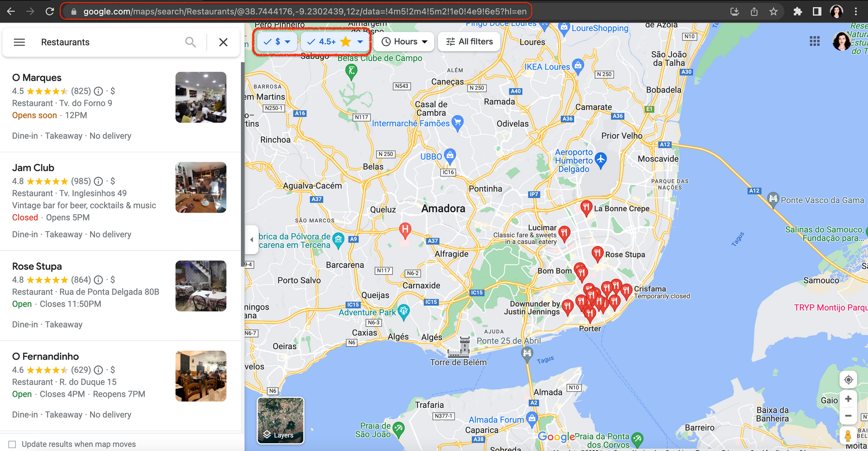Open Google account avatar on map

842,41
